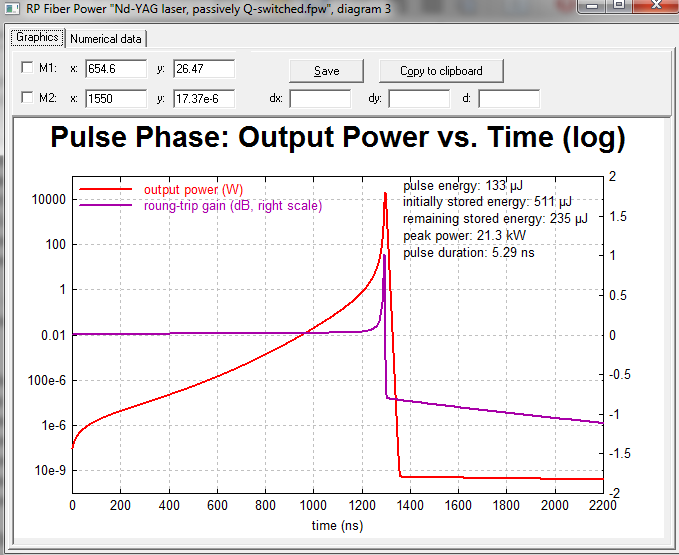Click the application icon in title bar

12,8
